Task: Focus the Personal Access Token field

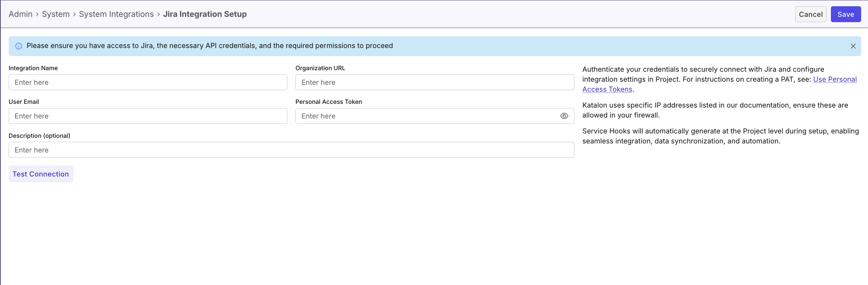Action: click(435, 116)
